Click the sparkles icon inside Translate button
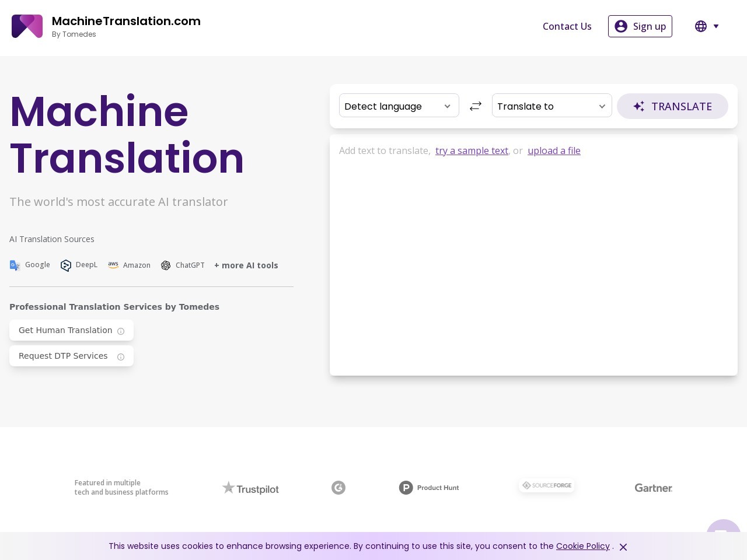The width and height of the screenshot is (747, 560). (639, 106)
